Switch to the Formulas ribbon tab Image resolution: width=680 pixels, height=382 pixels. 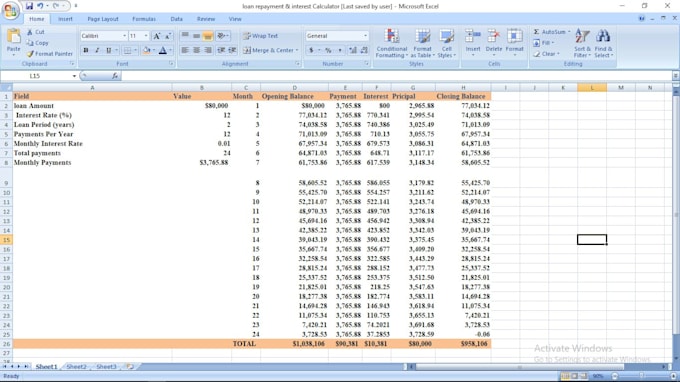tap(144, 19)
